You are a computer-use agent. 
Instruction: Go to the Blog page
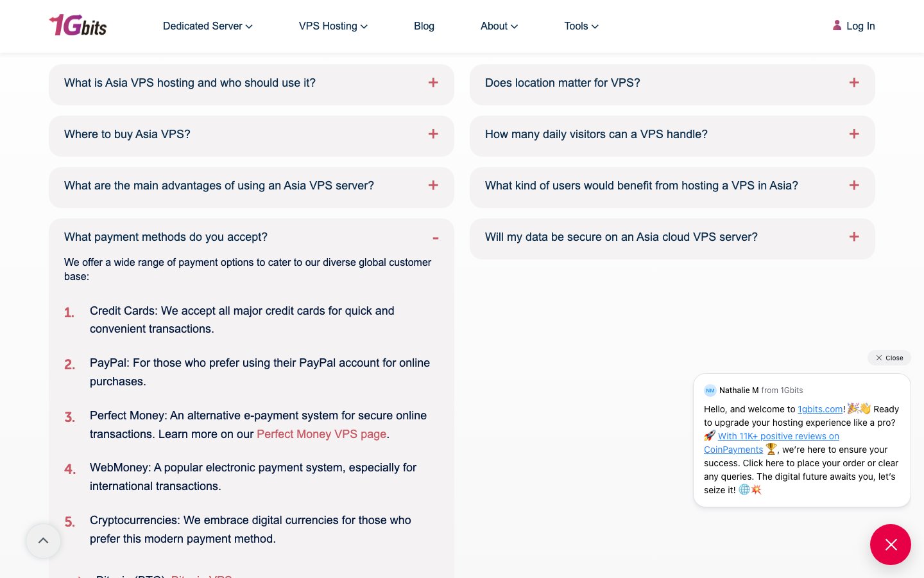pyautogui.click(x=424, y=26)
